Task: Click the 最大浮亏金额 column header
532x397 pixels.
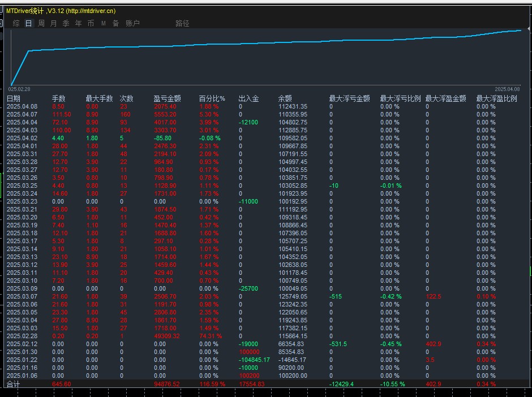Action: pos(349,98)
